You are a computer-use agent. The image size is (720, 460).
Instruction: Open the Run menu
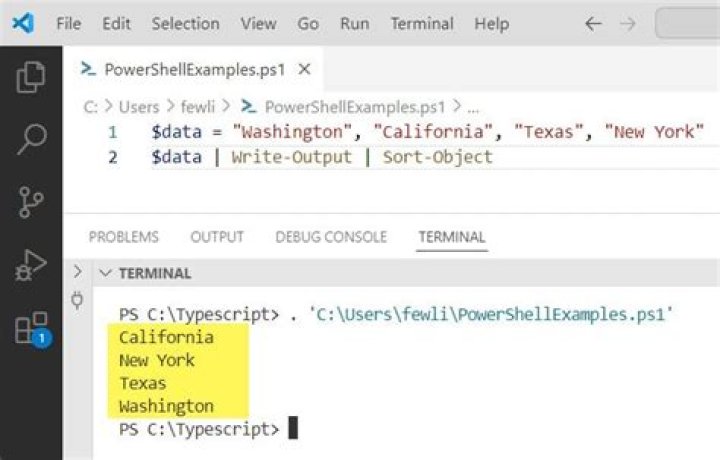tap(354, 23)
